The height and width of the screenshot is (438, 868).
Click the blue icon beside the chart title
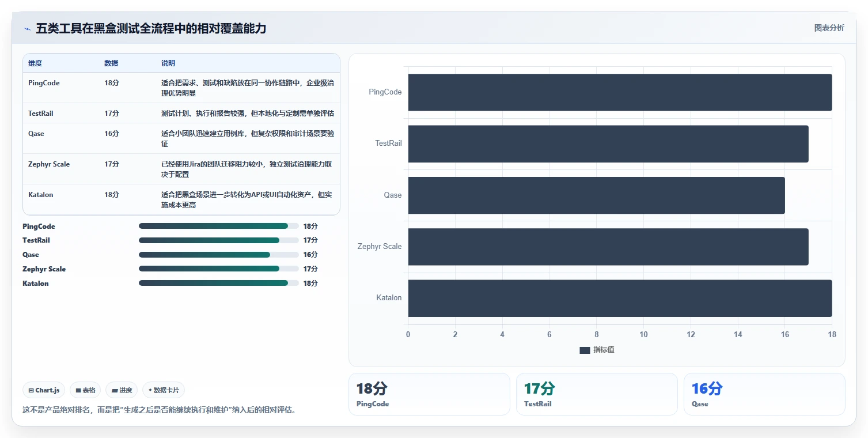27,29
